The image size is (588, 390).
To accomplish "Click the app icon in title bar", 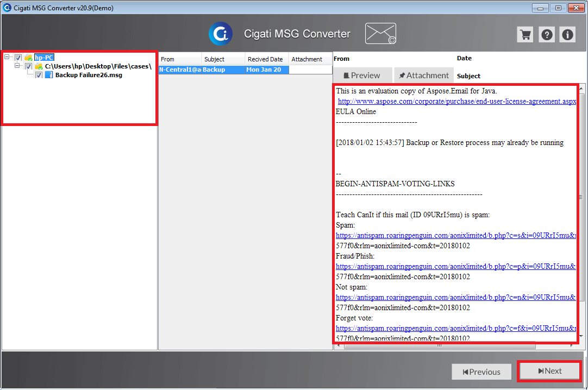I will (x=7, y=8).
